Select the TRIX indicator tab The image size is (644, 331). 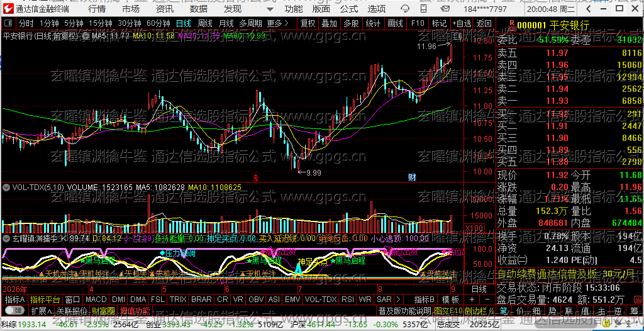(x=178, y=300)
